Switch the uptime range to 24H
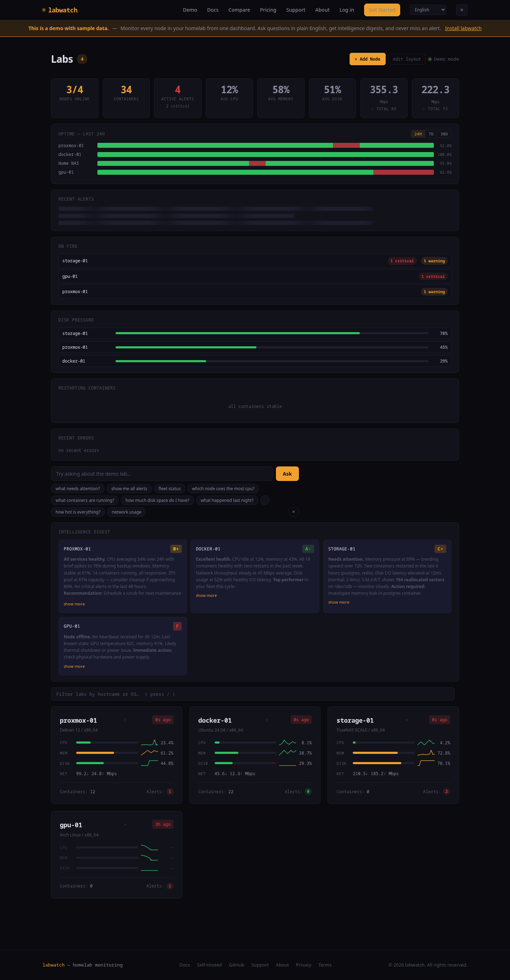The width and height of the screenshot is (510, 980). 418,134
